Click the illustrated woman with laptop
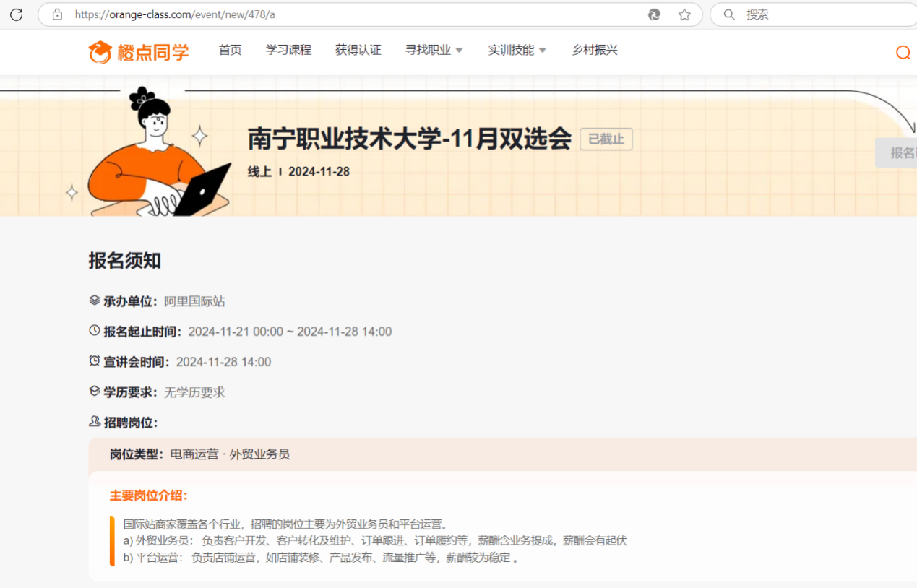 [x=159, y=152]
